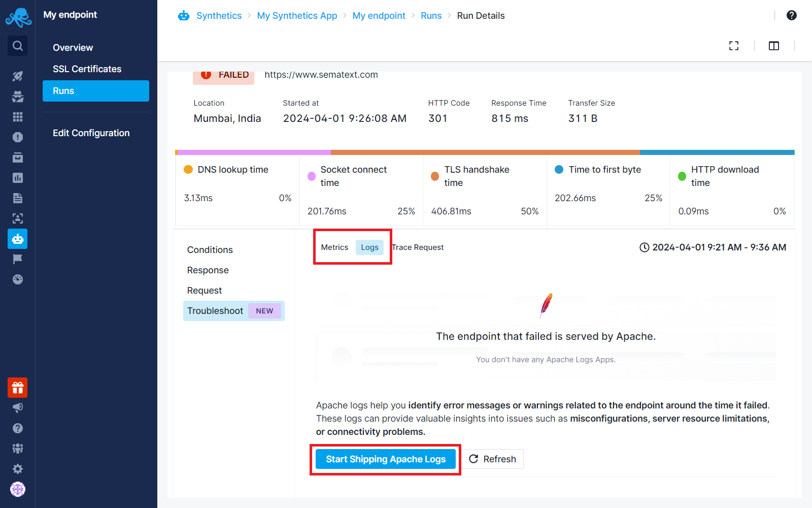Click the Apache feather logo
812x508 pixels.
pyautogui.click(x=546, y=305)
